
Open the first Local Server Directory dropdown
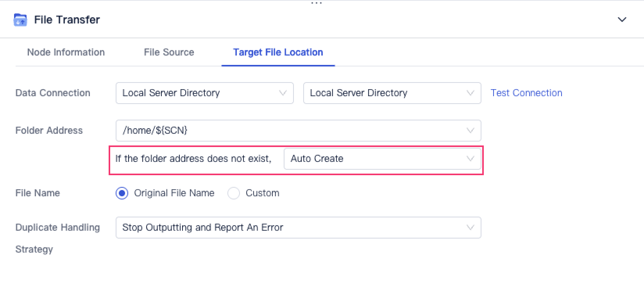coord(205,93)
